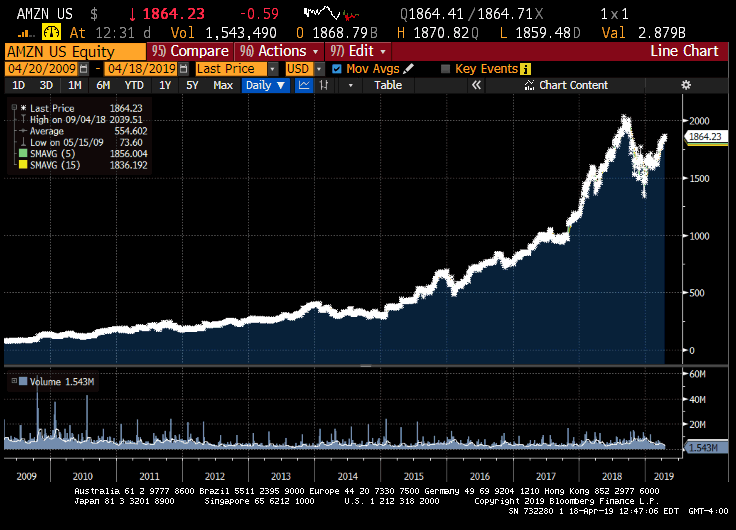736x530 pixels.
Task: Click the Average value 554.602
Action: [x=130, y=131]
